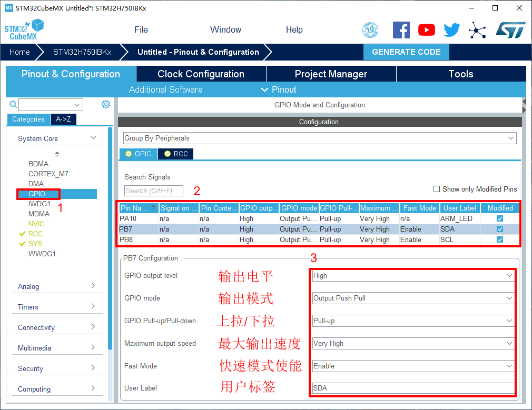Click the STM32CubeMX logo
532x410 pixels.
pos(24,30)
